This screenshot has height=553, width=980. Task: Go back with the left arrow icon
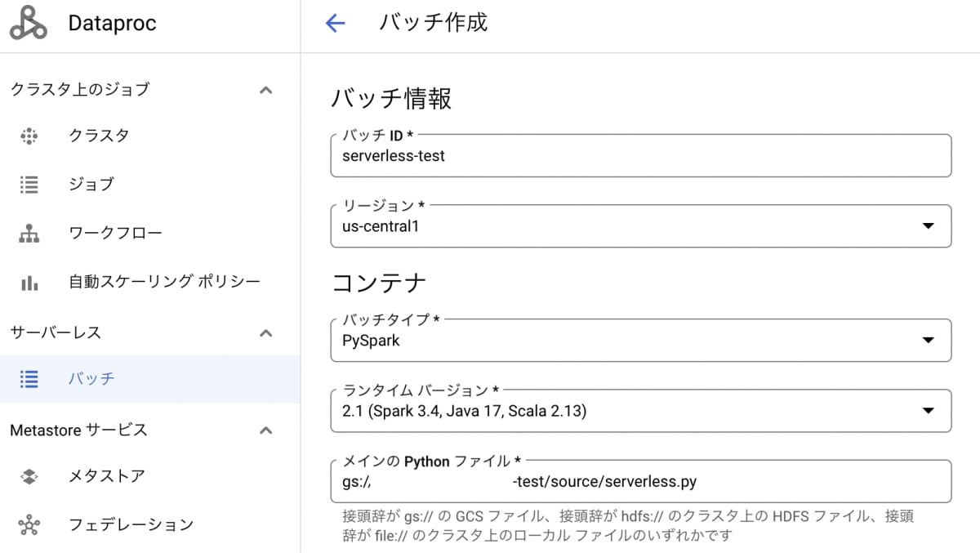point(335,23)
